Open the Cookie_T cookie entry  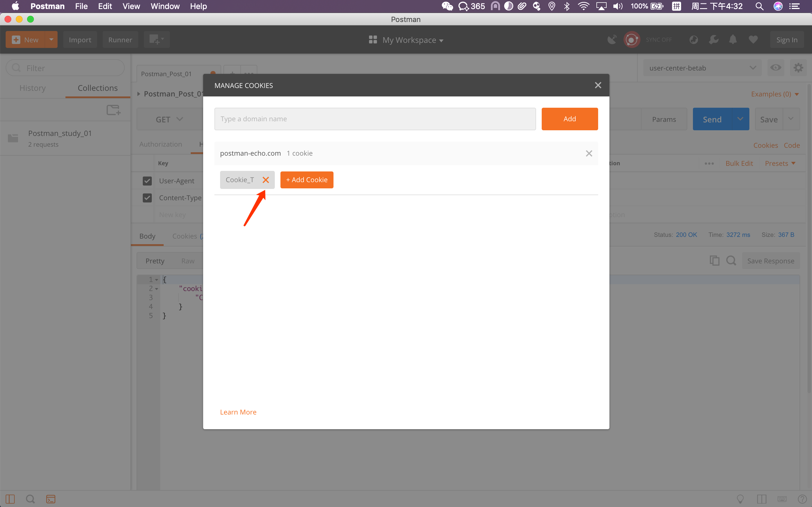(x=240, y=180)
